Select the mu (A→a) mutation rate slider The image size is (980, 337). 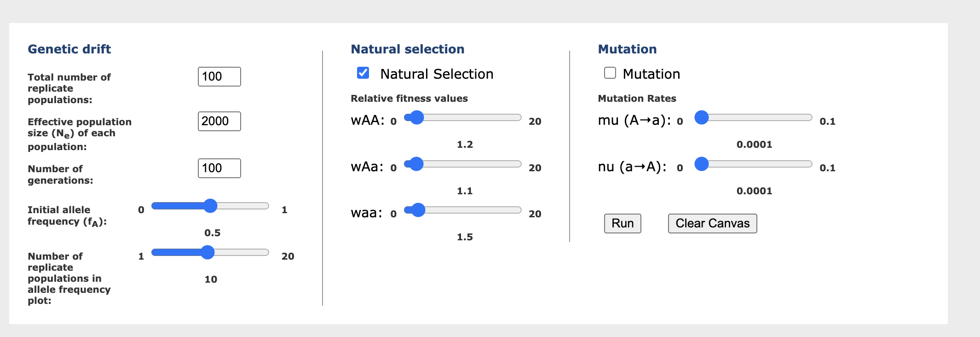click(x=702, y=117)
